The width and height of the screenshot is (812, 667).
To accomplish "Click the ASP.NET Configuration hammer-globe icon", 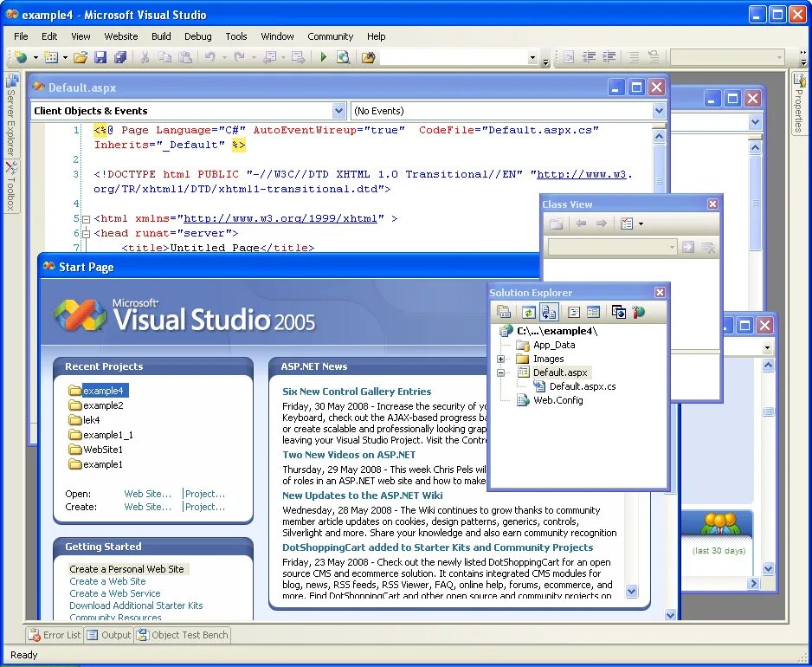I will (639, 312).
